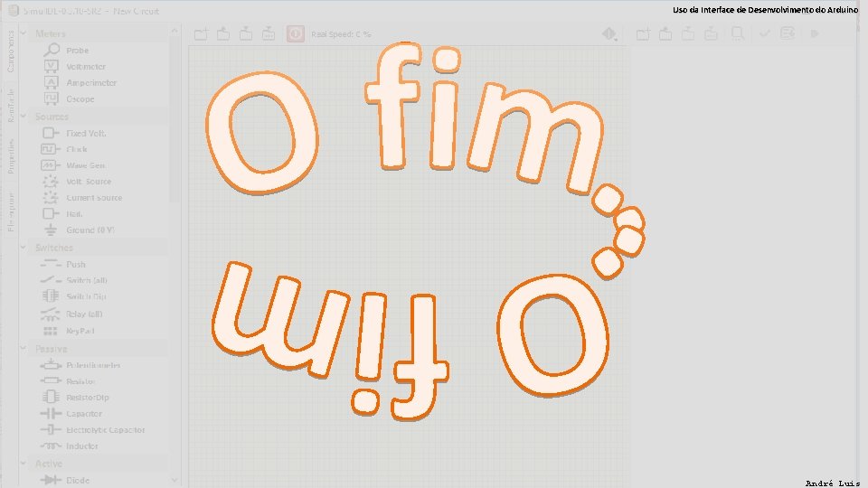Select the Relay (all) component icon
Screen dimensions: 868x488
click(x=51, y=314)
